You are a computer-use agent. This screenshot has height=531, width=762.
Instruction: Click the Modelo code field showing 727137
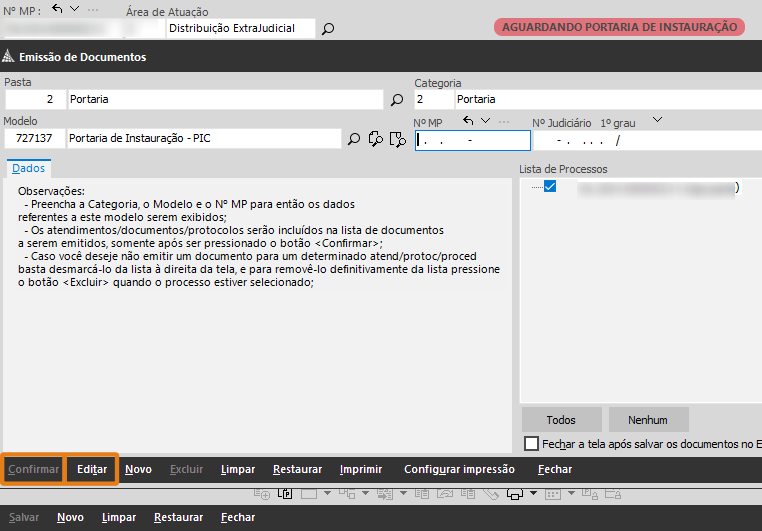(x=35, y=138)
